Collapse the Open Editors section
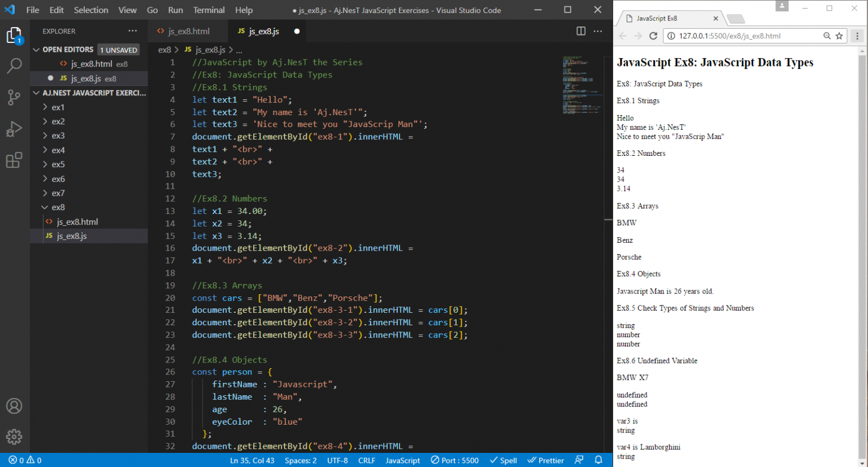 tap(67, 50)
